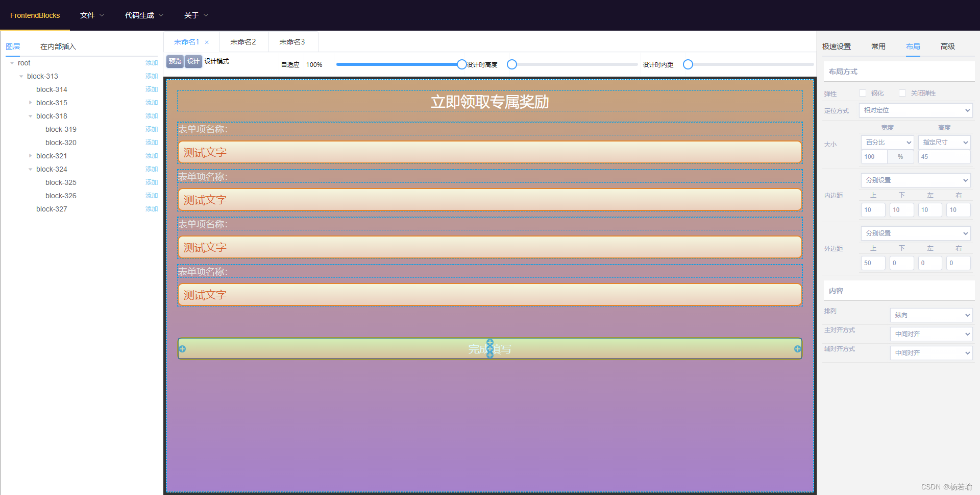Viewport: 980px width, 495px height.
Task: Open the 图层 panel tab
Action: pyautogui.click(x=13, y=46)
